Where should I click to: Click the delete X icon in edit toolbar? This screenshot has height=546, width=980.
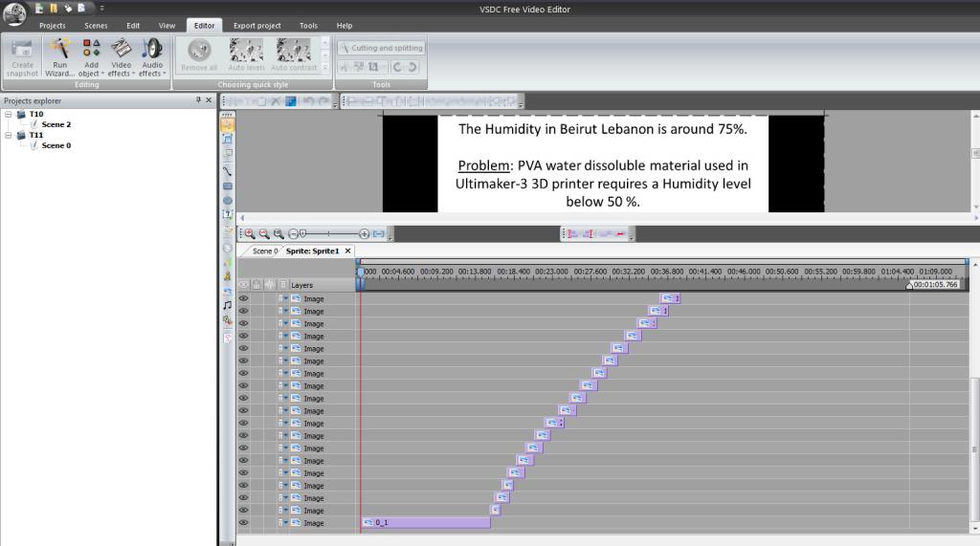pyautogui.click(x=276, y=101)
